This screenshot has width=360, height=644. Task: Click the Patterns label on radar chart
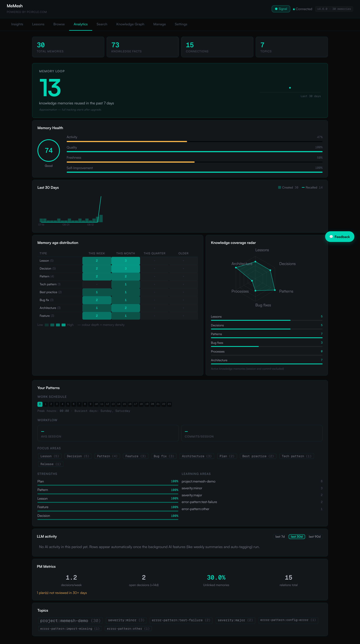(286, 291)
